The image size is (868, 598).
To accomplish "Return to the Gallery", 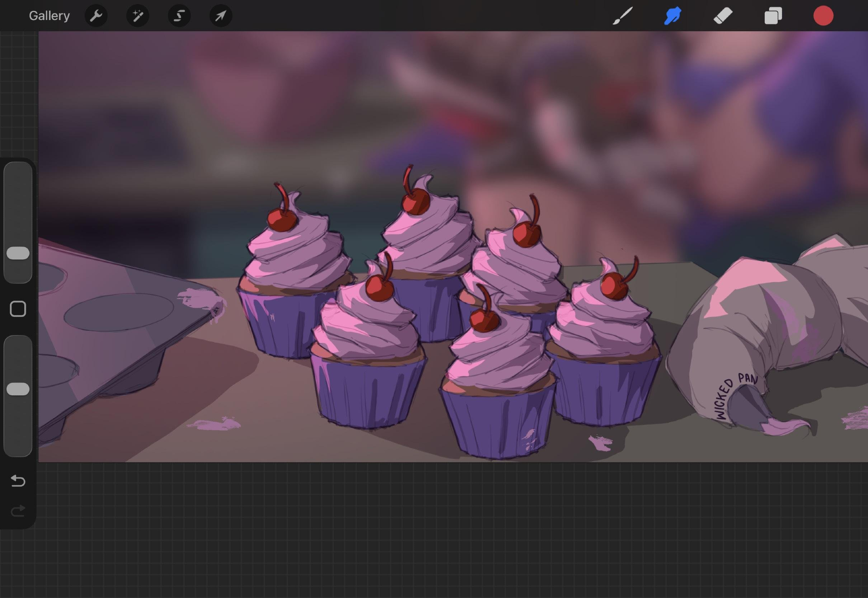I will tap(49, 16).
